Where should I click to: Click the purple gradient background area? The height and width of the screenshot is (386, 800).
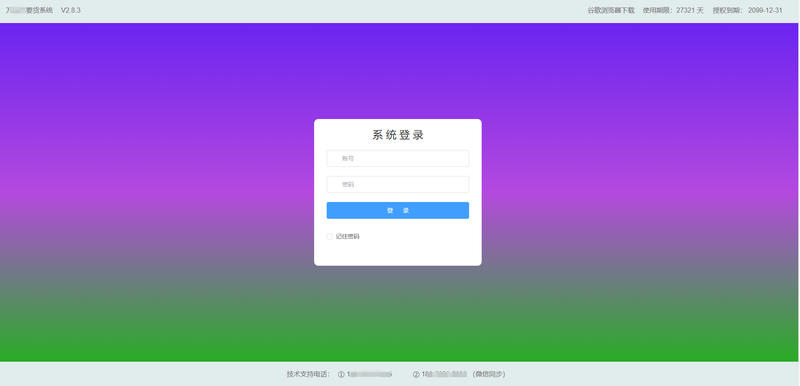coord(153,102)
